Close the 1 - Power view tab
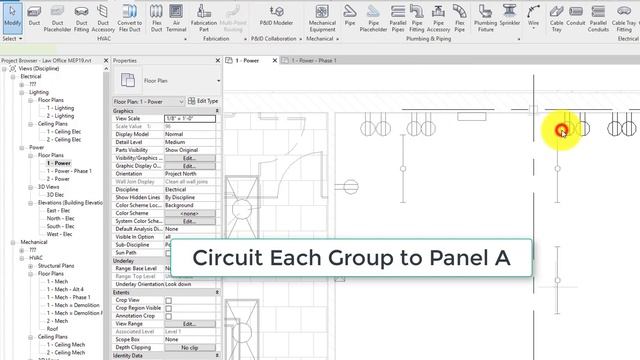640x360 pixels. [x=275, y=60]
